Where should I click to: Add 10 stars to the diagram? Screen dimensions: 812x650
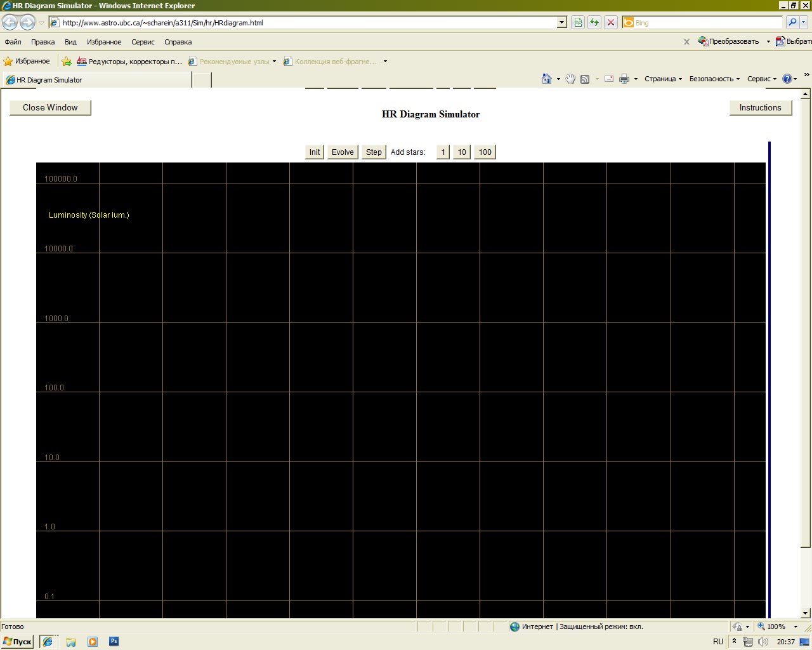click(462, 152)
